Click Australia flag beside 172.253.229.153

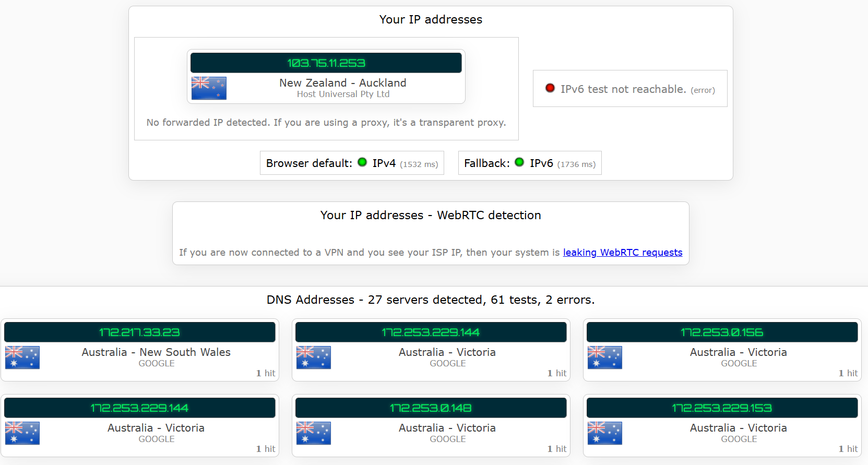[605, 433]
